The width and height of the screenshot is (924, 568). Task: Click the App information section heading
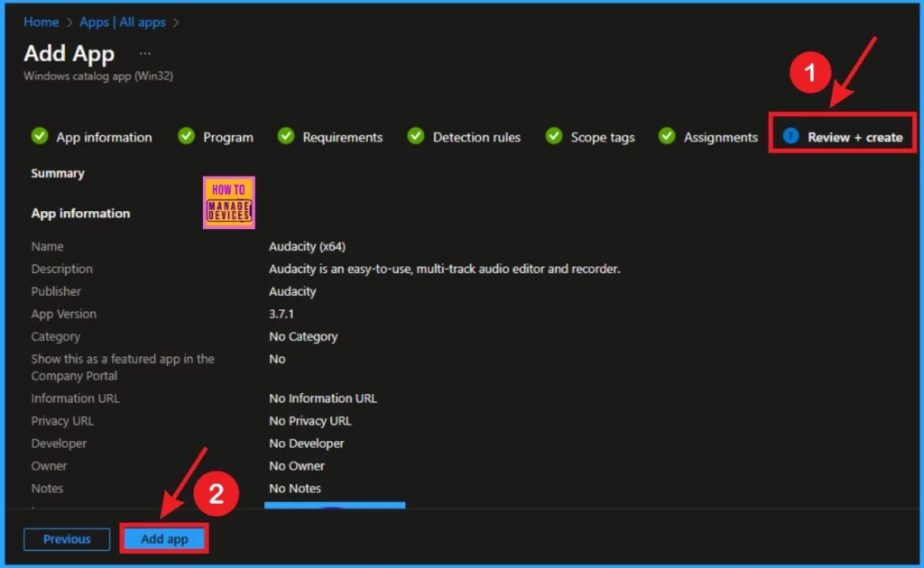[x=80, y=213]
